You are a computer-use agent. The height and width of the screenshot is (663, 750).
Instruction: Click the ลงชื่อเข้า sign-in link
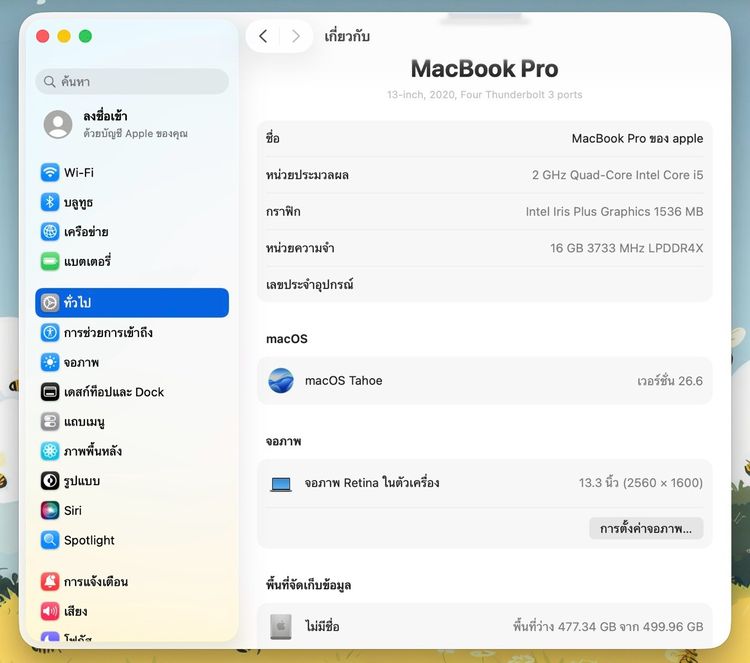[105, 116]
